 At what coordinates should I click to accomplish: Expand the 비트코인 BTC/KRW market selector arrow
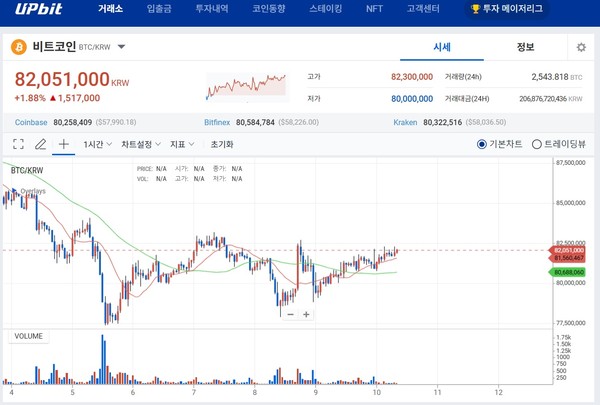pos(121,47)
